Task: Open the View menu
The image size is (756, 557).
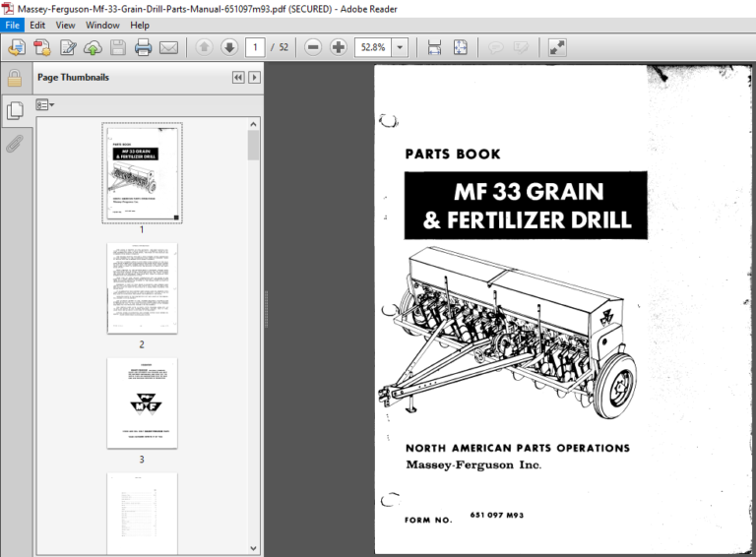Action: click(x=65, y=25)
